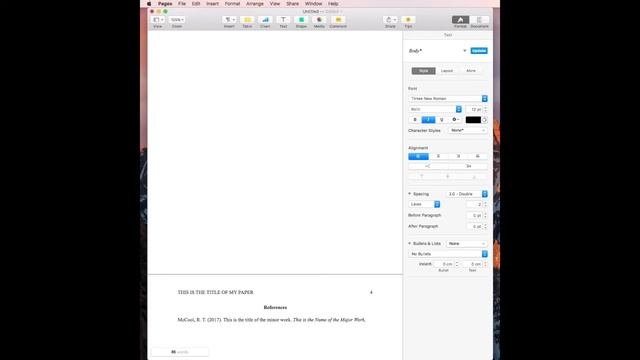The image size is (640, 360).
Task: Click the Table toolbar icon
Action: coord(247,20)
